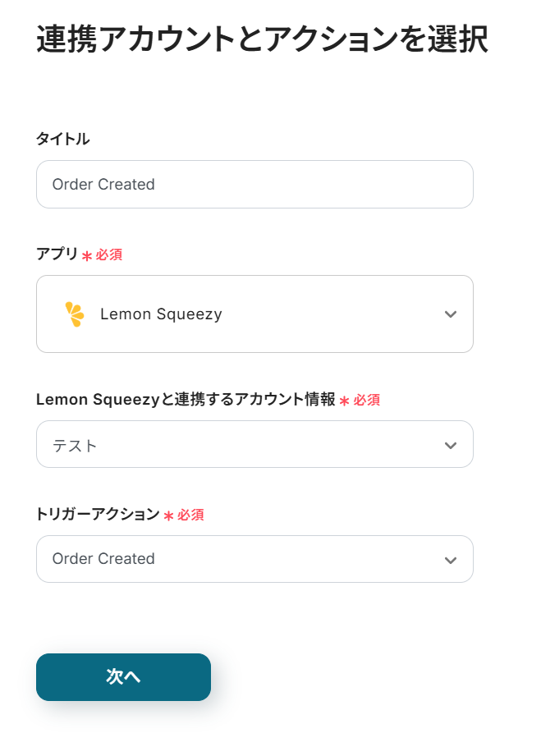The width and height of the screenshot is (541, 756).
Task: Click the Lemon Squeezyと連携するアカウント情報 label
Action: (186, 400)
